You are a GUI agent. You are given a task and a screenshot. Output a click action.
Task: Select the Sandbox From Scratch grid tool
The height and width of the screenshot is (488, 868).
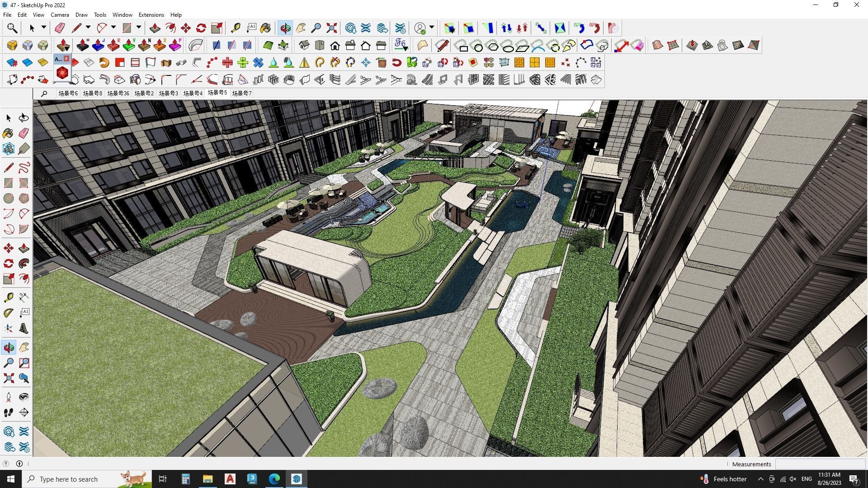coord(673,45)
